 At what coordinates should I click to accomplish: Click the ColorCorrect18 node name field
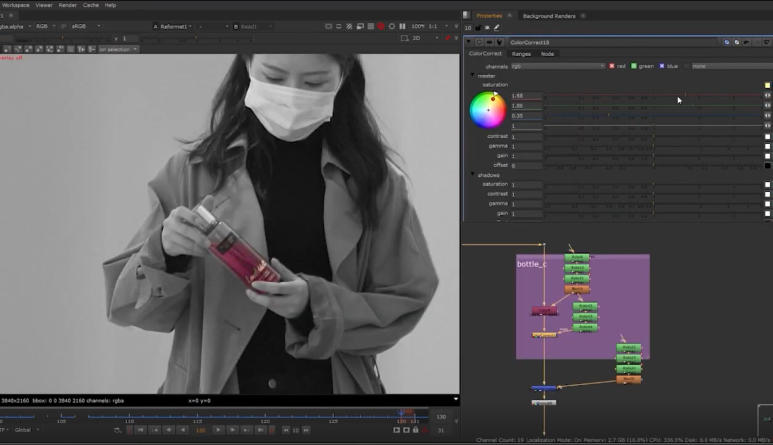[x=613, y=42]
